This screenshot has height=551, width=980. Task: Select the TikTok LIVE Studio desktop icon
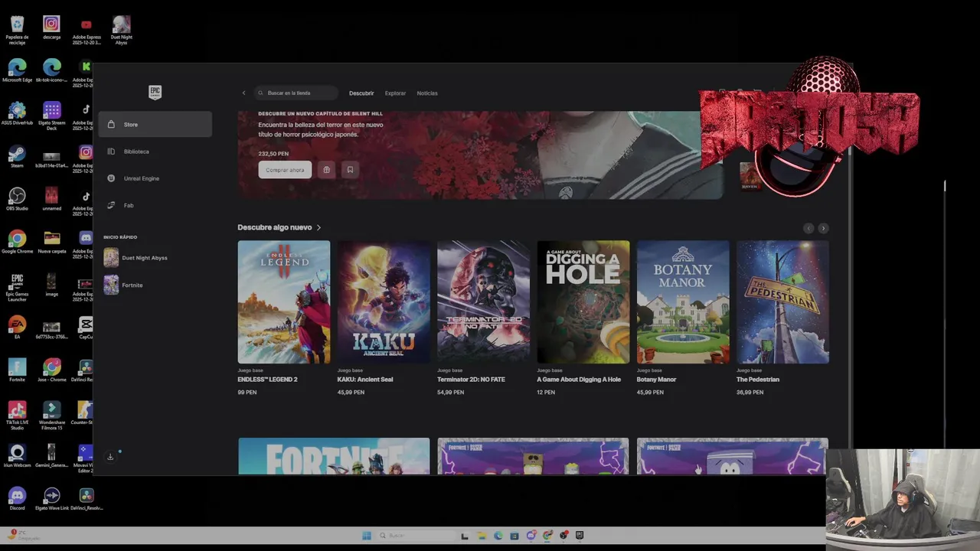(17, 416)
